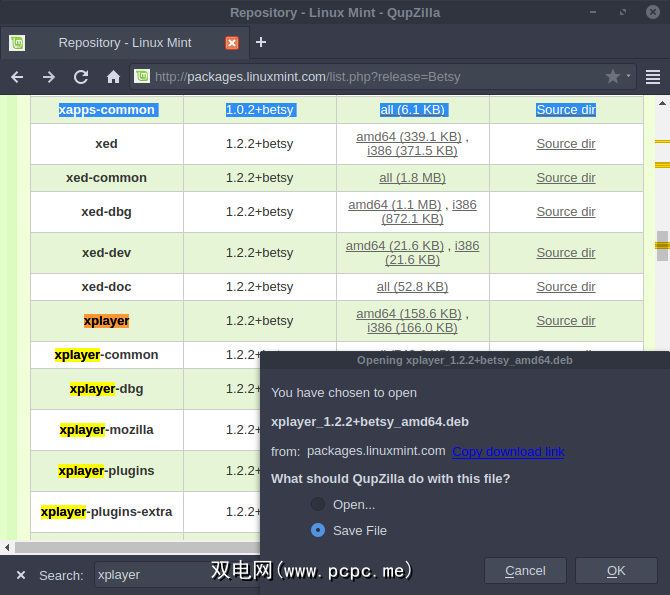Screen dimensions: 670x595
Task: Open xapps-common all (6.1 KB) link
Action: 412,110
